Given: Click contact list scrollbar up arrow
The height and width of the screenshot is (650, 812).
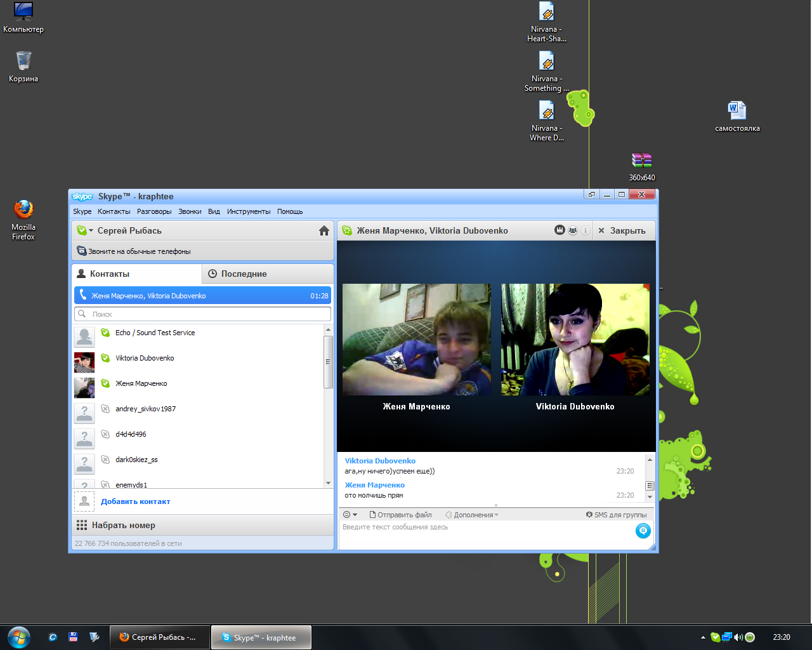Looking at the screenshot, I should point(328,329).
